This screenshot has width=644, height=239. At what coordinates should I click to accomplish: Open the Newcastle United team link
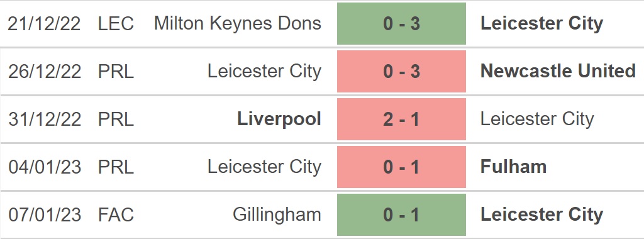pyautogui.click(x=558, y=71)
